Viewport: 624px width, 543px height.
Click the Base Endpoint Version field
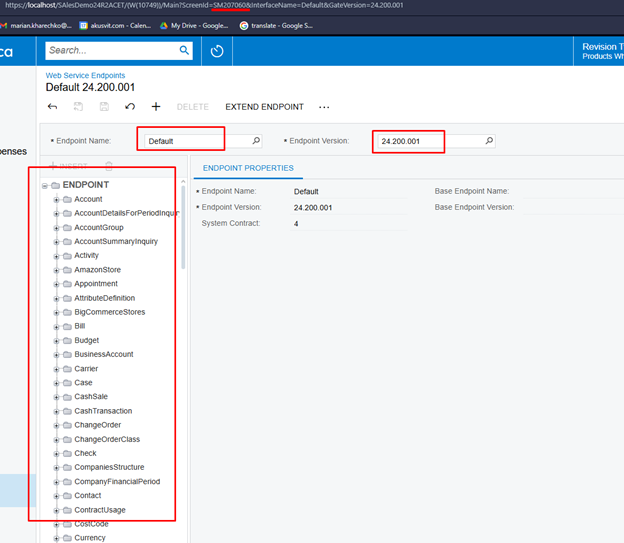[573, 207]
